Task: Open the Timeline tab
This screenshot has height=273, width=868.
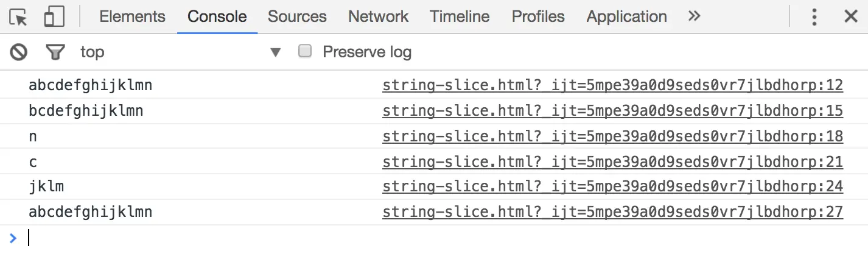Action: click(460, 17)
